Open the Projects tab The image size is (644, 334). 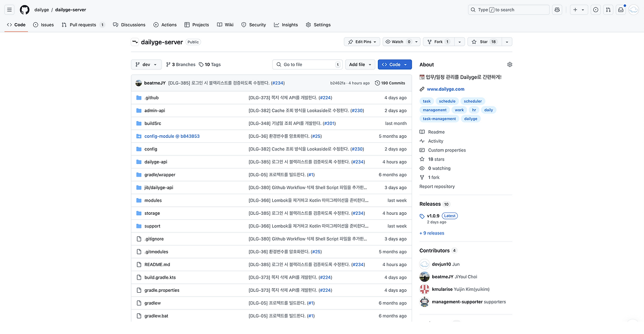(x=197, y=25)
